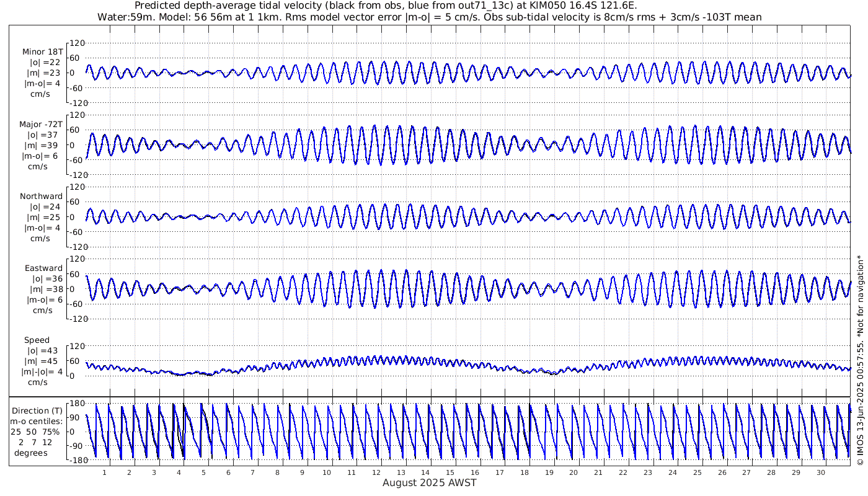This screenshot has width=868, height=496.
Task: Click the "|o| =22" value
Action: tap(43, 63)
